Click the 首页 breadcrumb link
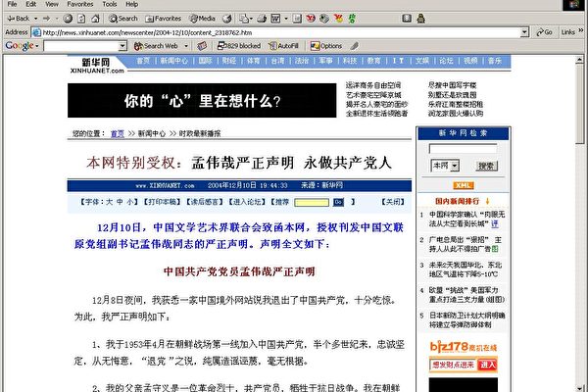Image resolution: width=588 pixels, height=392 pixels. 118,132
